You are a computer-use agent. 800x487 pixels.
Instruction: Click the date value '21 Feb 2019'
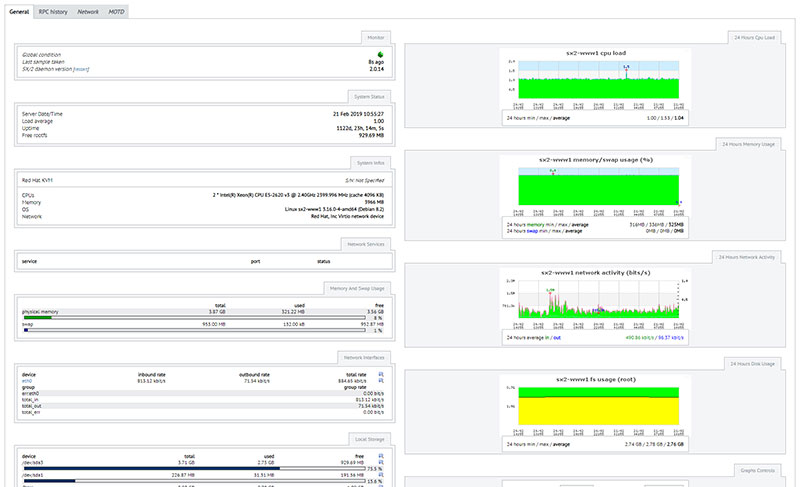click(x=348, y=114)
